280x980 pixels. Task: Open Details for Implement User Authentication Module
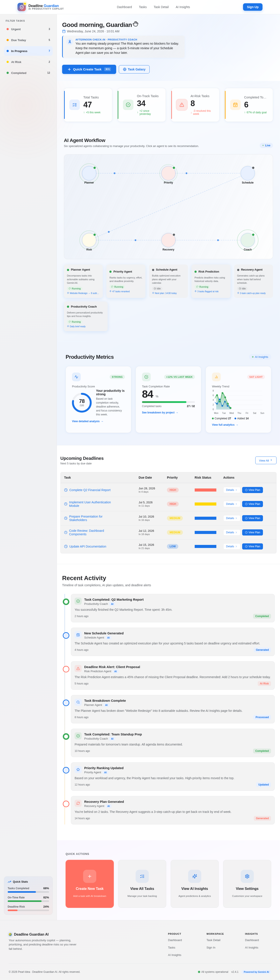(x=231, y=504)
